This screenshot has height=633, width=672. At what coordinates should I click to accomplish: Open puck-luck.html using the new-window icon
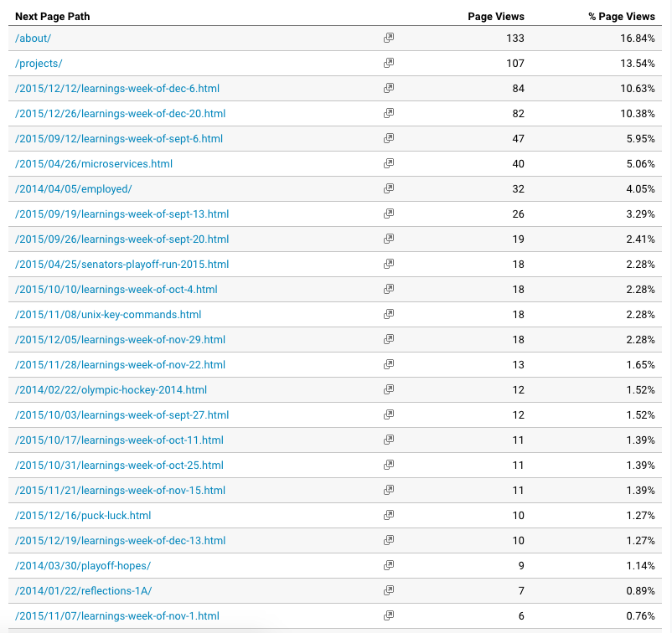click(x=388, y=515)
